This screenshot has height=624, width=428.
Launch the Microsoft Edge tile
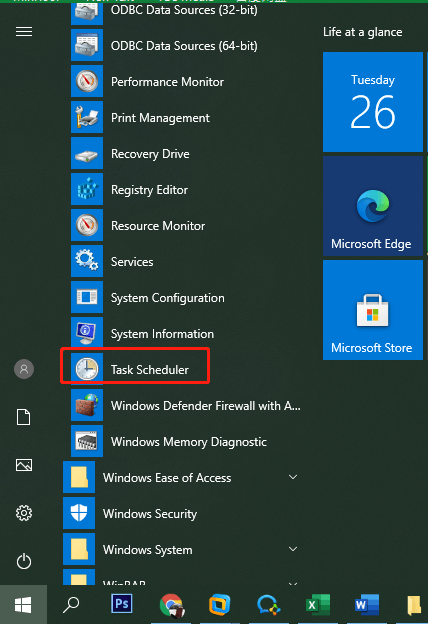373,206
